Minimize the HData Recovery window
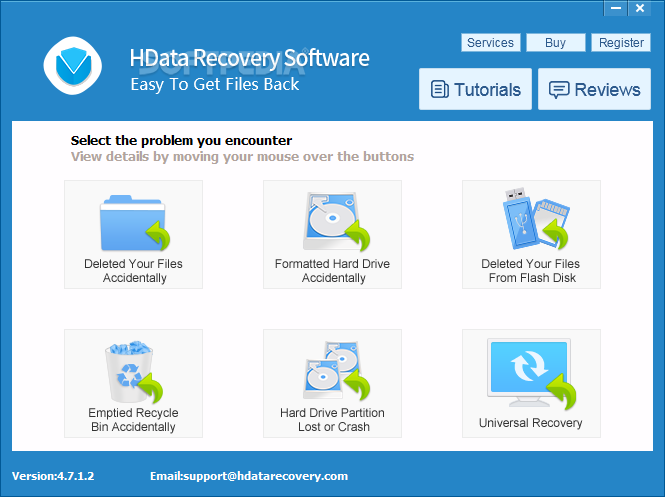The image size is (665, 497). (x=616, y=8)
